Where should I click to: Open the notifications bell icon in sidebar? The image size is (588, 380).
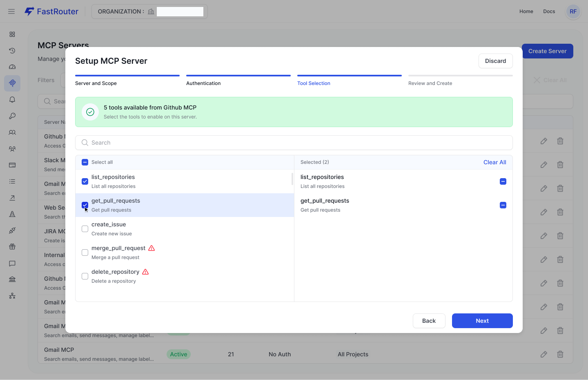pyautogui.click(x=12, y=100)
